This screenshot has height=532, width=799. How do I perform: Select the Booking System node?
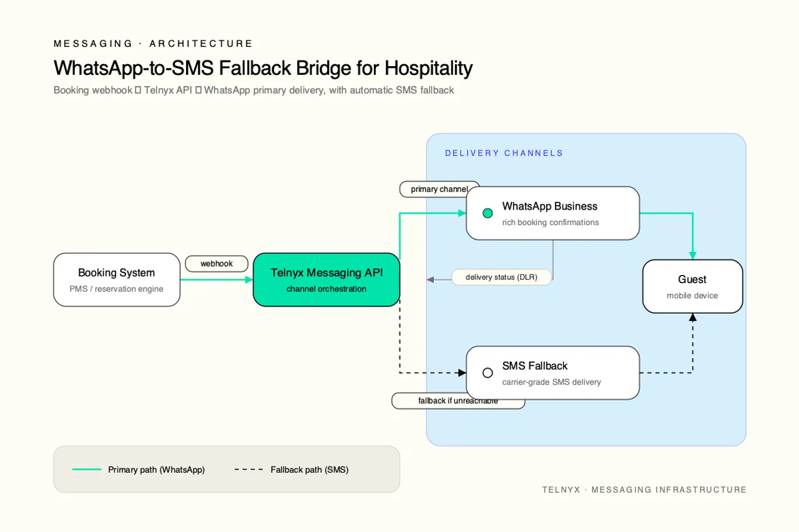click(x=117, y=279)
